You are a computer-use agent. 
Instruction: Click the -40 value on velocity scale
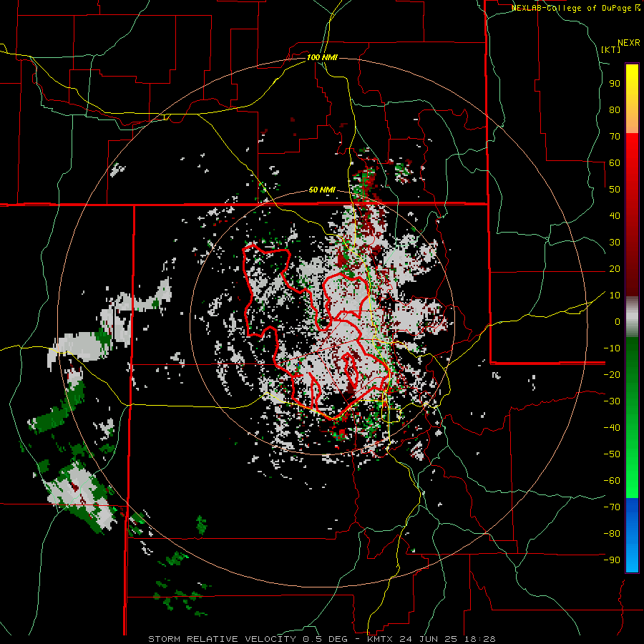[x=612, y=428]
